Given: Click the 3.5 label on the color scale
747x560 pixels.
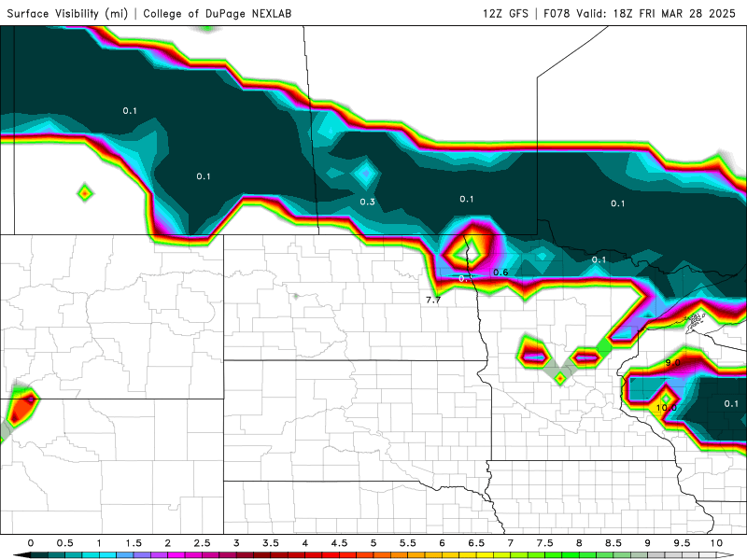Looking at the screenshot, I should [x=271, y=543].
